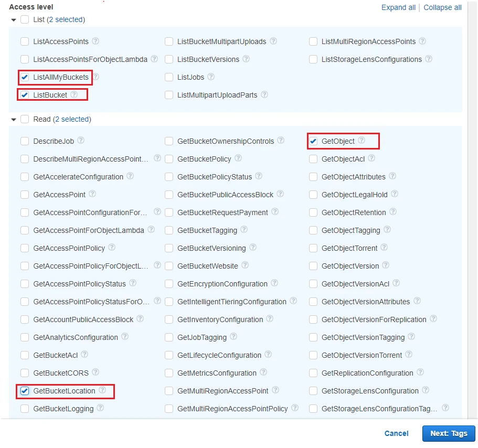This screenshot has width=478, height=448.
Task: Click Collapse all link
Action: [442, 7]
